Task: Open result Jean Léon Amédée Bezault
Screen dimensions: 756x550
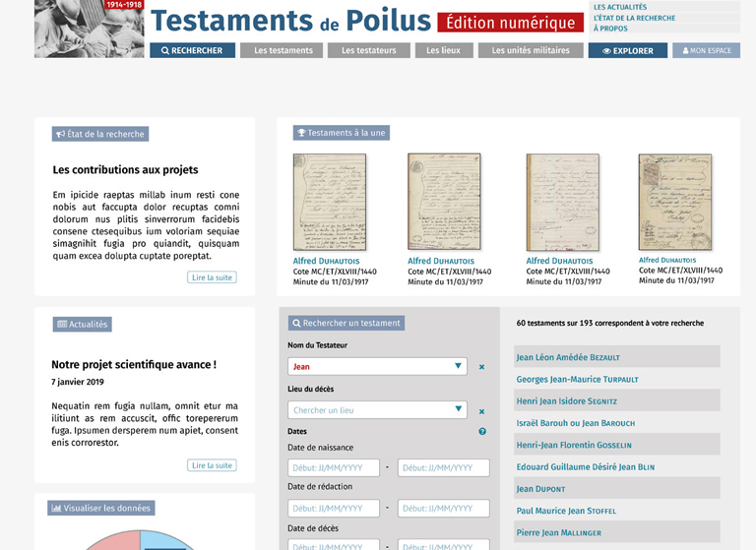Action: coord(616,357)
